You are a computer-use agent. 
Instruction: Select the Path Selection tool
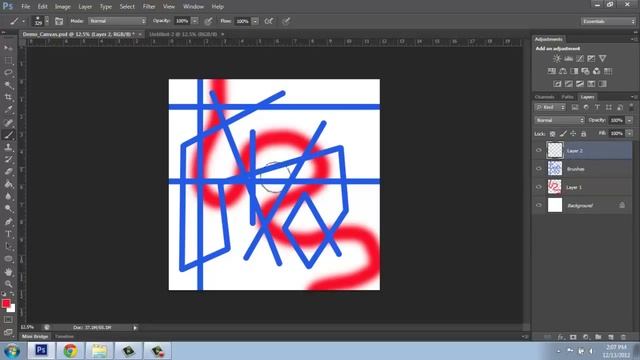8,246
